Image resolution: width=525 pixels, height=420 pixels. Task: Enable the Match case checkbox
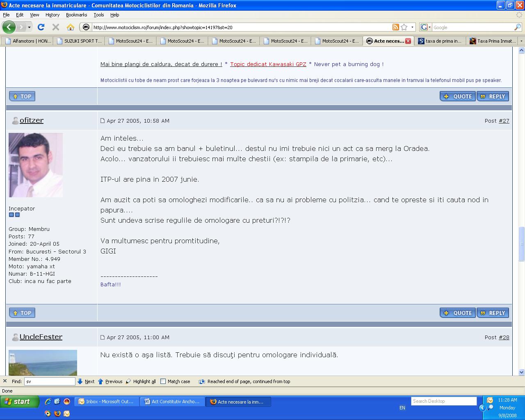[163, 381]
